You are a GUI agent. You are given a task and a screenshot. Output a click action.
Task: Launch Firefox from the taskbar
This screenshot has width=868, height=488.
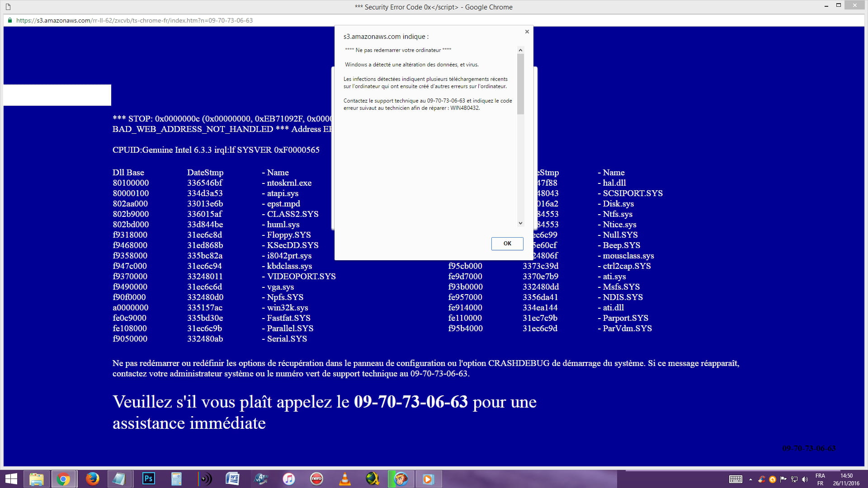point(92,479)
